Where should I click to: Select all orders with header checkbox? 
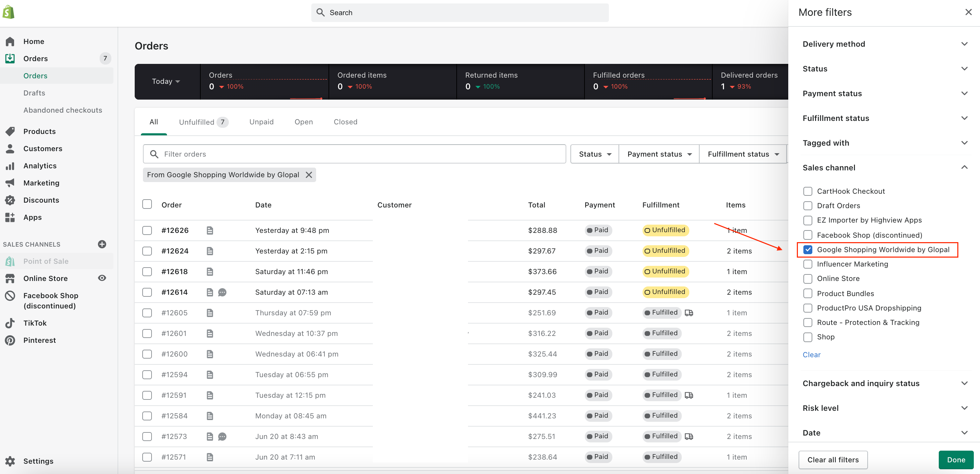(147, 204)
